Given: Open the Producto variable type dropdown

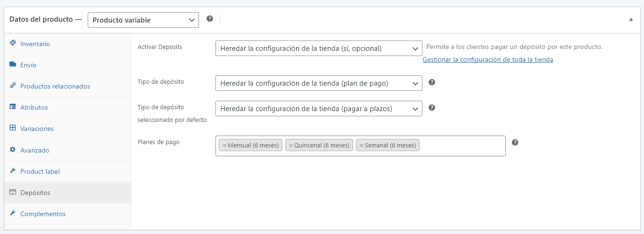Looking at the screenshot, I should tap(143, 20).
